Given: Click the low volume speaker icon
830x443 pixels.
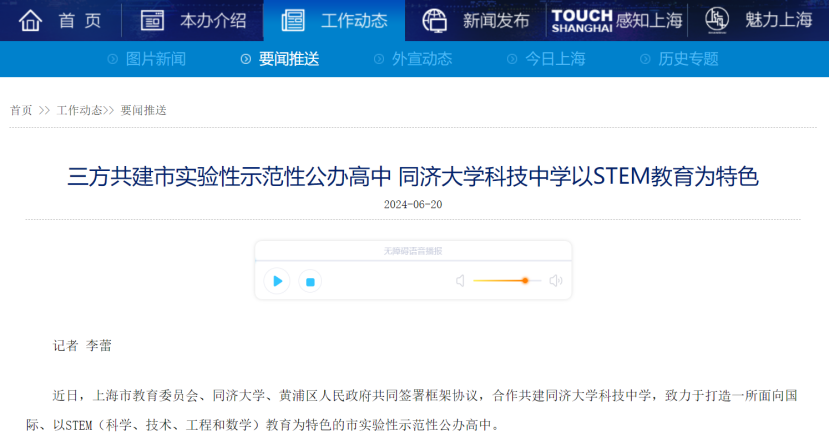Looking at the screenshot, I should pyautogui.click(x=460, y=281).
